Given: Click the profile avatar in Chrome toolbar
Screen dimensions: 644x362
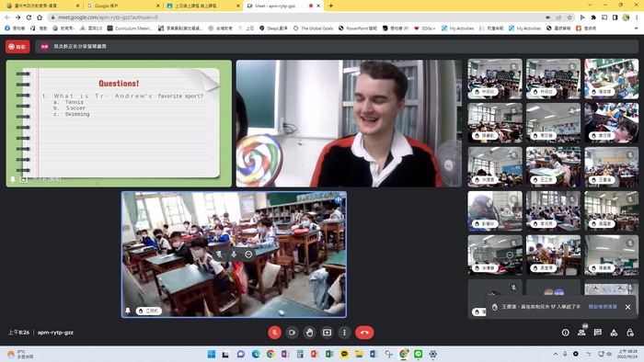Looking at the screenshot, I should click(626, 17).
